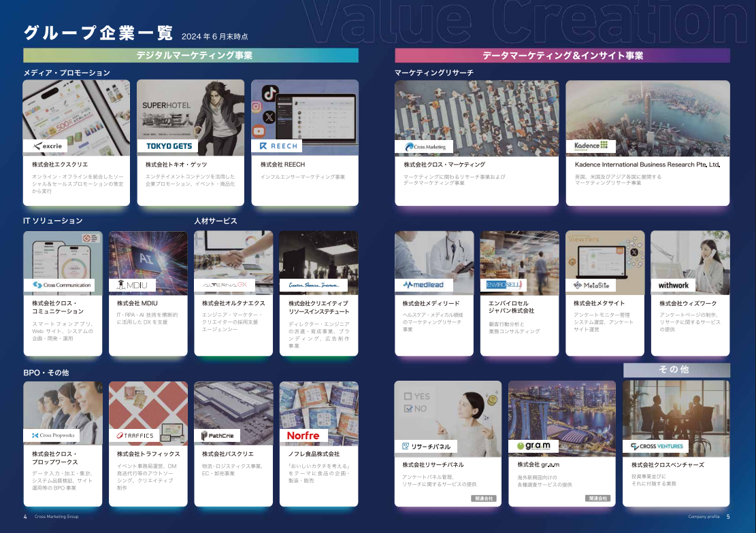Click the withwork logo
756x533 pixels.
[674, 285]
